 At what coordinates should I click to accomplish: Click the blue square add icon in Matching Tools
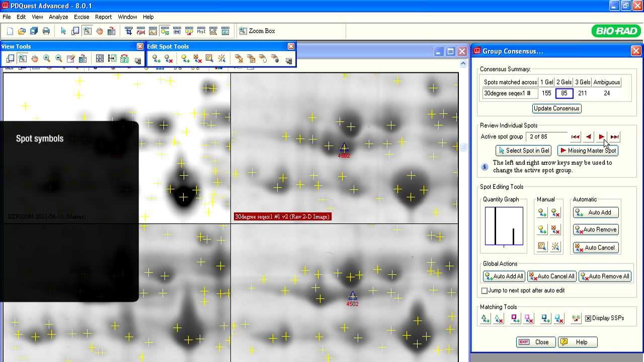546,318
